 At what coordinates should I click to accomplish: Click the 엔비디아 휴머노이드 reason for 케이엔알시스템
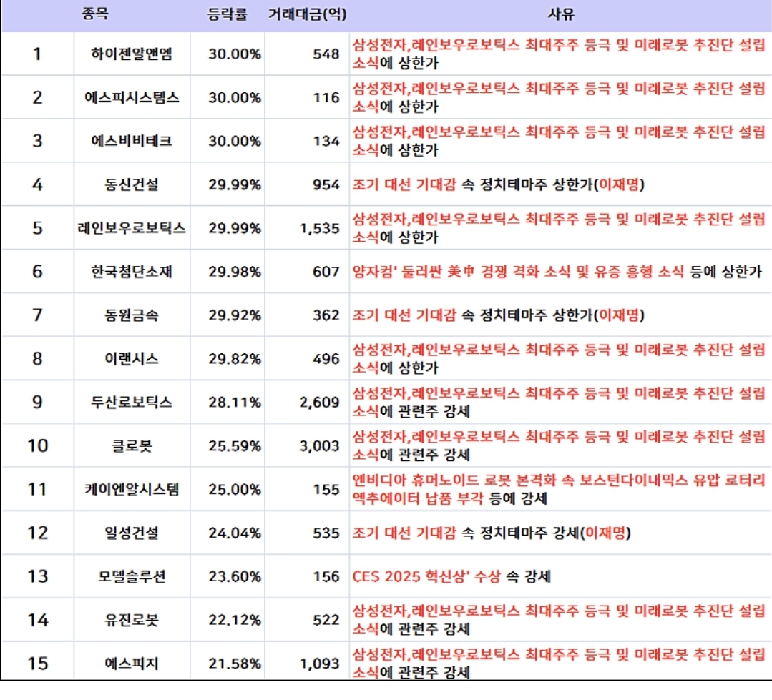pyautogui.click(x=559, y=489)
